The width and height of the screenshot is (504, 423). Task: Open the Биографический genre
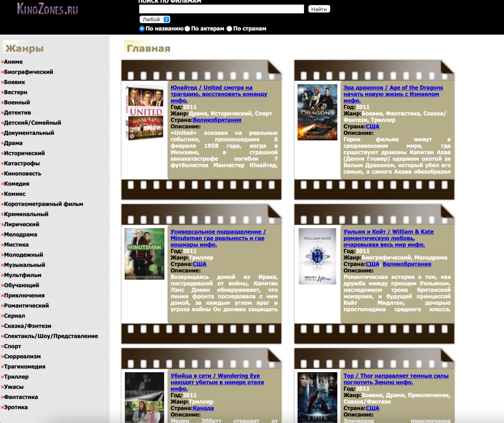tap(28, 72)
